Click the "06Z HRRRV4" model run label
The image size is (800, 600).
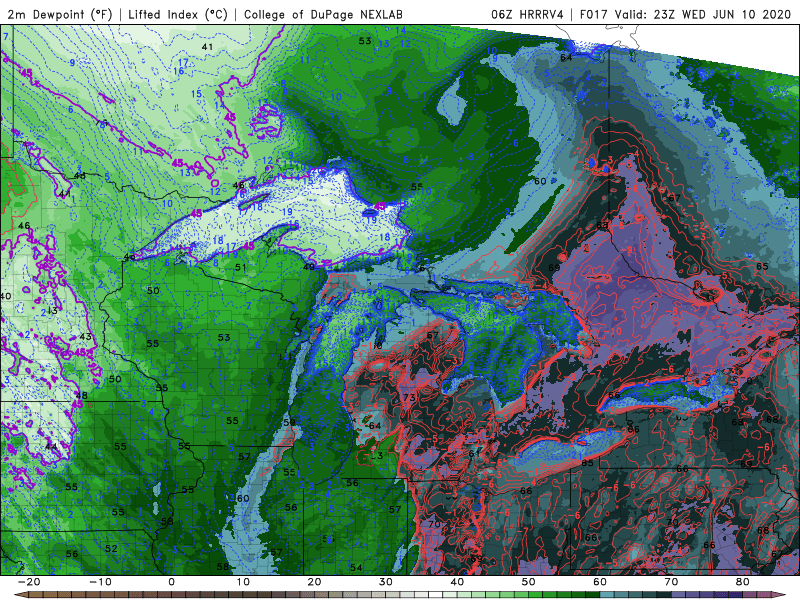tap(527, 14)
